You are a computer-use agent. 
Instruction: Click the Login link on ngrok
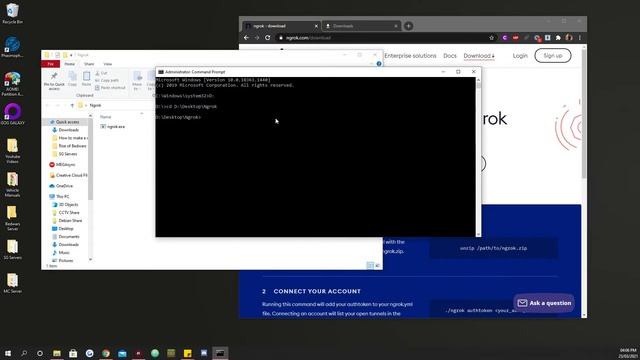[520, 56]
